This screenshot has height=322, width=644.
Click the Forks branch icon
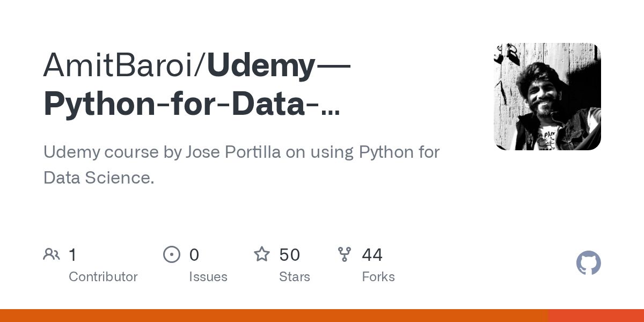345,254
